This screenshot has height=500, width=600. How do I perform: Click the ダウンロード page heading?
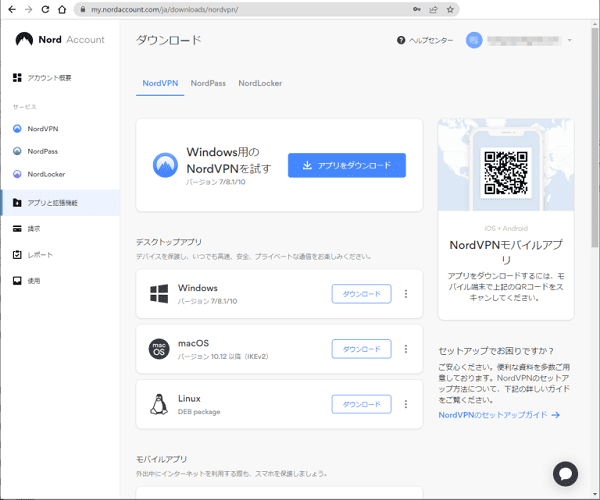tap(169, 40)
